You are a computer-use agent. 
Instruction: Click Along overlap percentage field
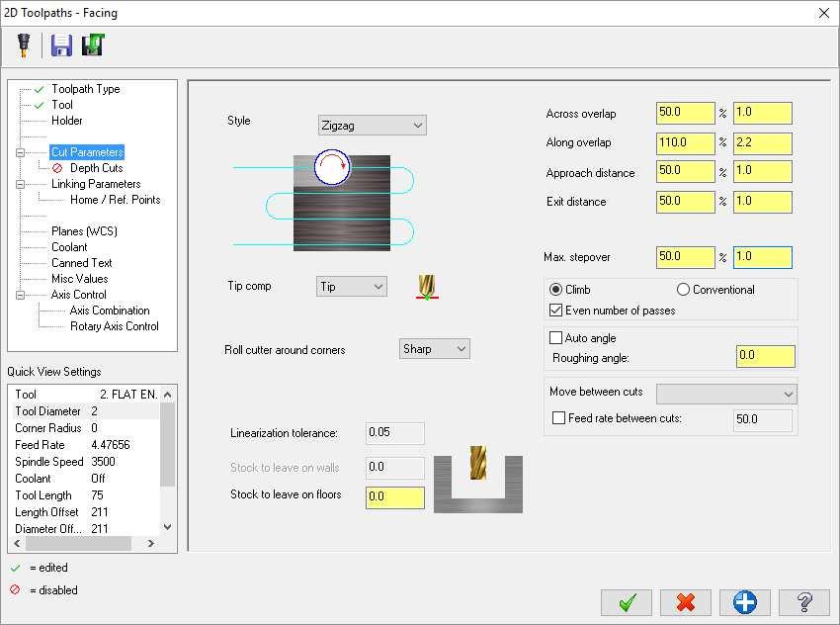[685, 143]
